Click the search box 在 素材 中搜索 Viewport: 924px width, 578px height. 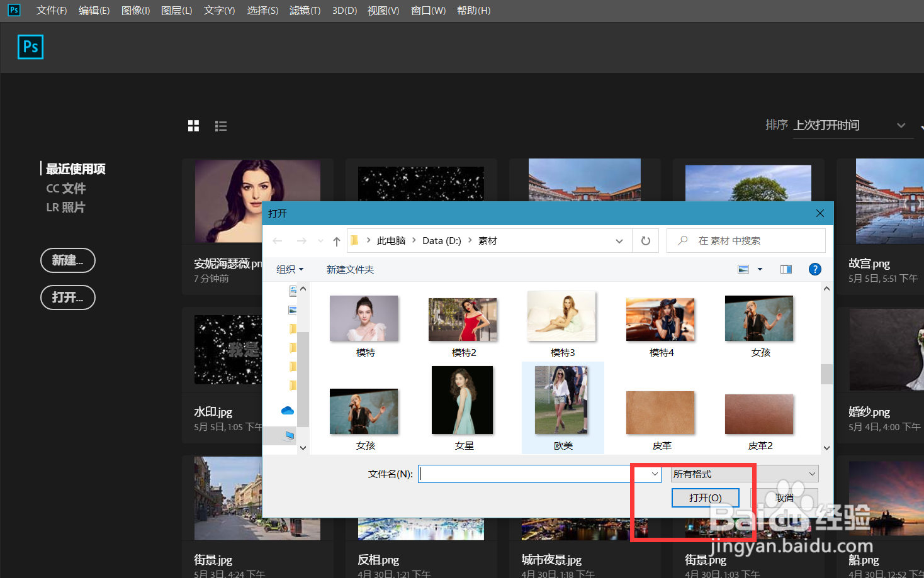746,241
